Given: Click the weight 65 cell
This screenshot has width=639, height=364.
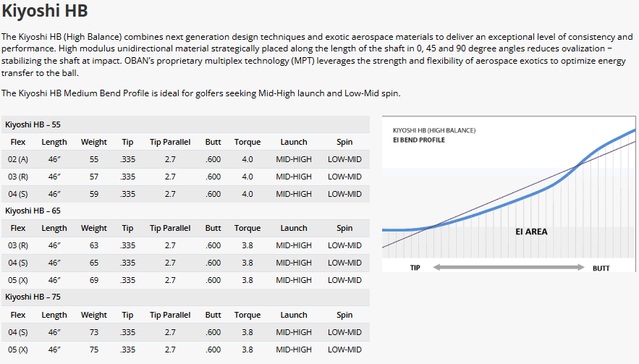Looking at the screenshot, I should (x=94, y=263).
